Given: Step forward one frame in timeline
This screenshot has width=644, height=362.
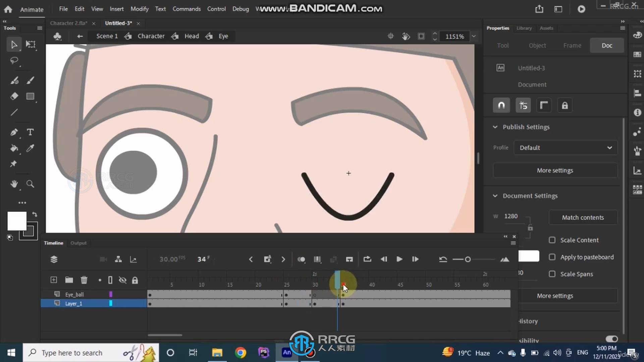Looking at the screenshot, I should (x=415, y=259).
